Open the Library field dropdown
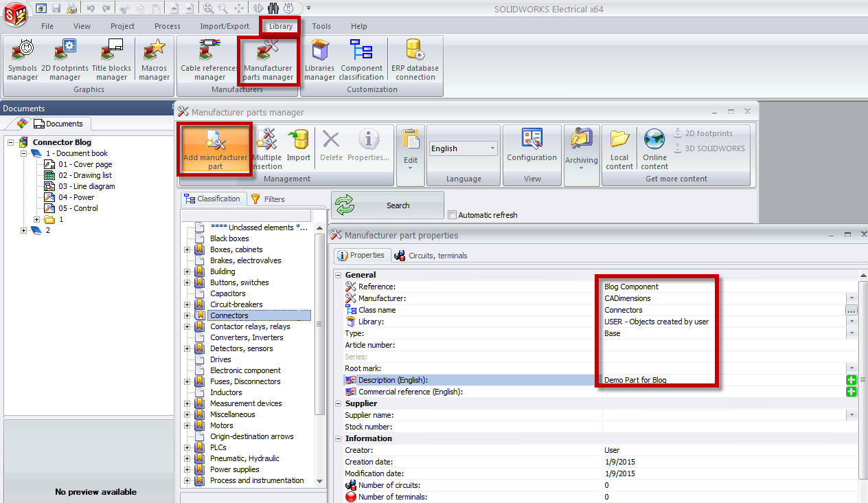Viewport: 868px width, 503px height. pos(852,322)
